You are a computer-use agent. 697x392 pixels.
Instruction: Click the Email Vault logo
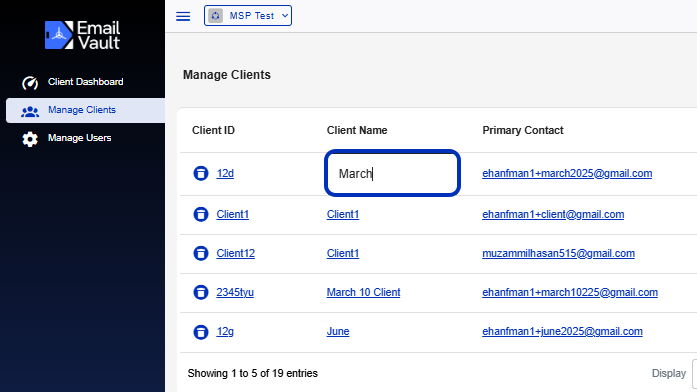(x=82, y=35)
